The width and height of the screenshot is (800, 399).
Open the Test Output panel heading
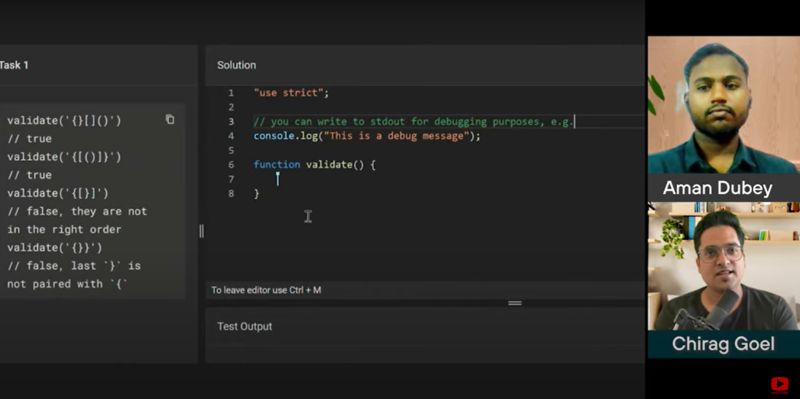[244, 326]
